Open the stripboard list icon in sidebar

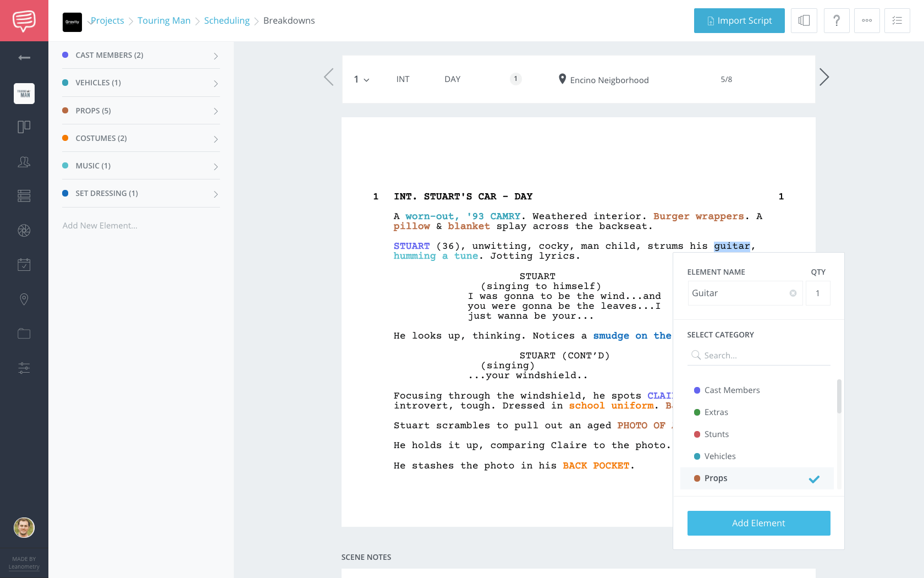click(24, 196)
